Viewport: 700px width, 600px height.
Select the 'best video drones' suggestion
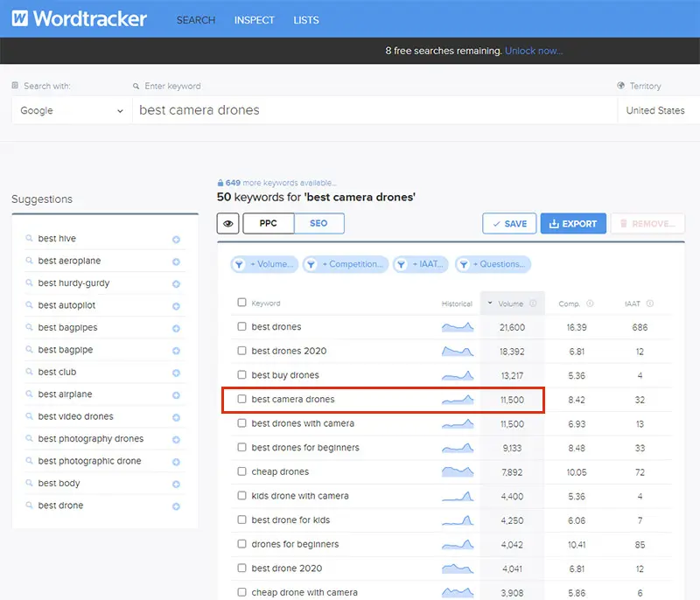pos(76,416)
